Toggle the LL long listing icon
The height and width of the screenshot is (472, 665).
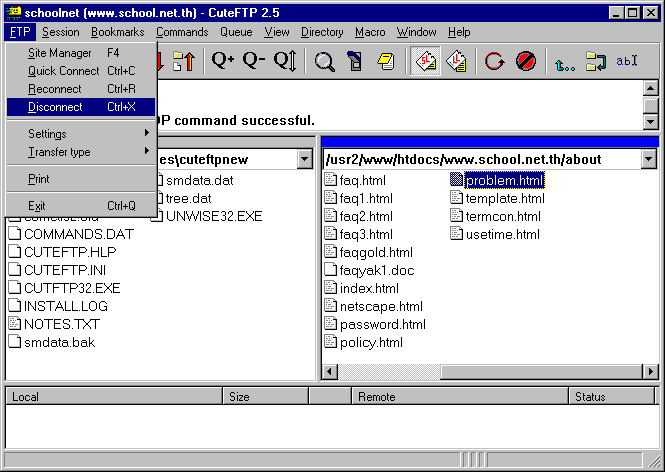point(456,61)
